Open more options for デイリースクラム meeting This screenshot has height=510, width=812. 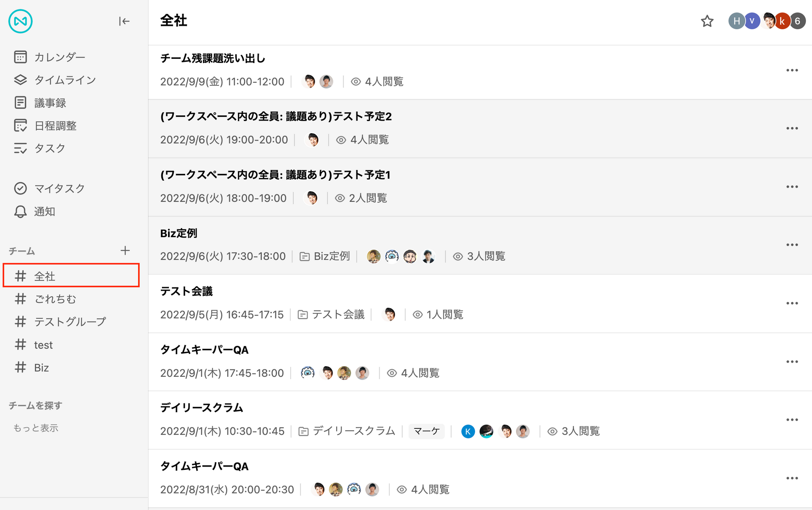point(792,420)
